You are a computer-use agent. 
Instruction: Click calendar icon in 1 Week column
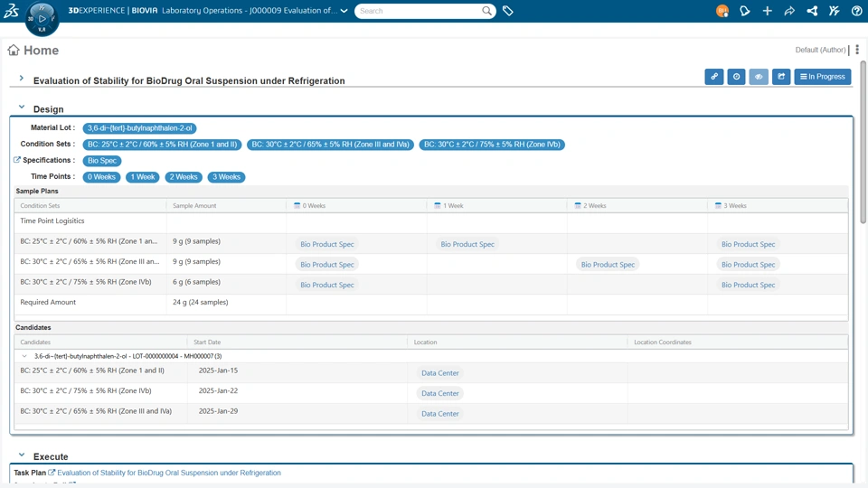tap(438, 205)
